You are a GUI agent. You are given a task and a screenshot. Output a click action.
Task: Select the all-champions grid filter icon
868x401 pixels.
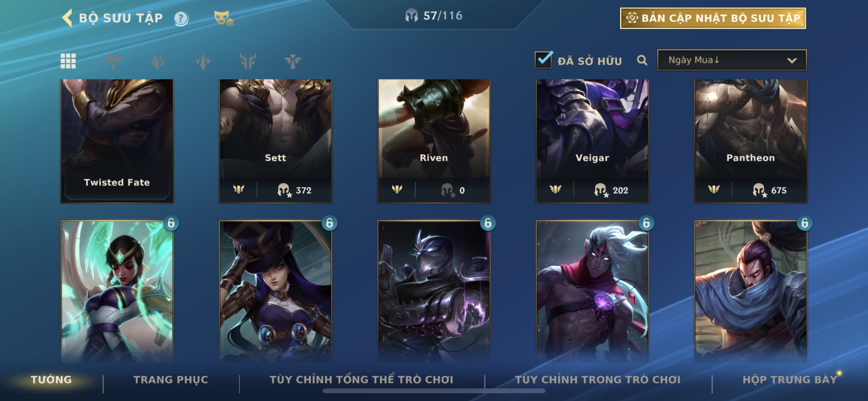coord(68,61)
